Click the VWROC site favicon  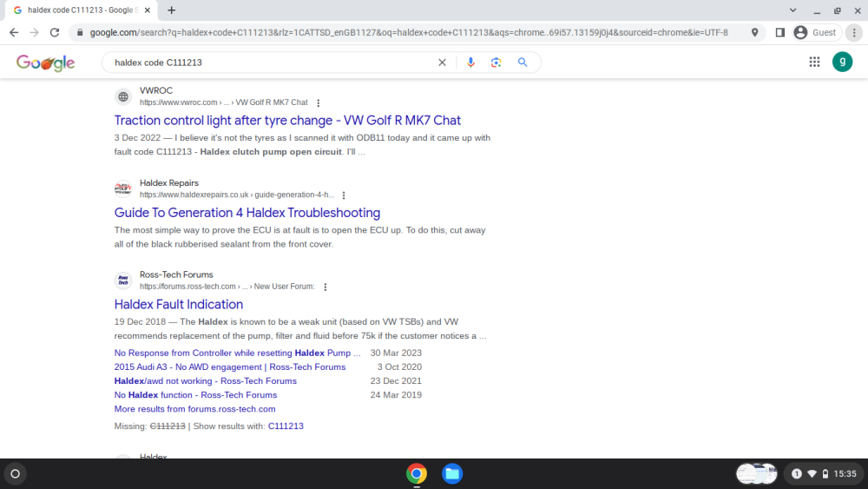pyautogui.click(x=123, y=97)
